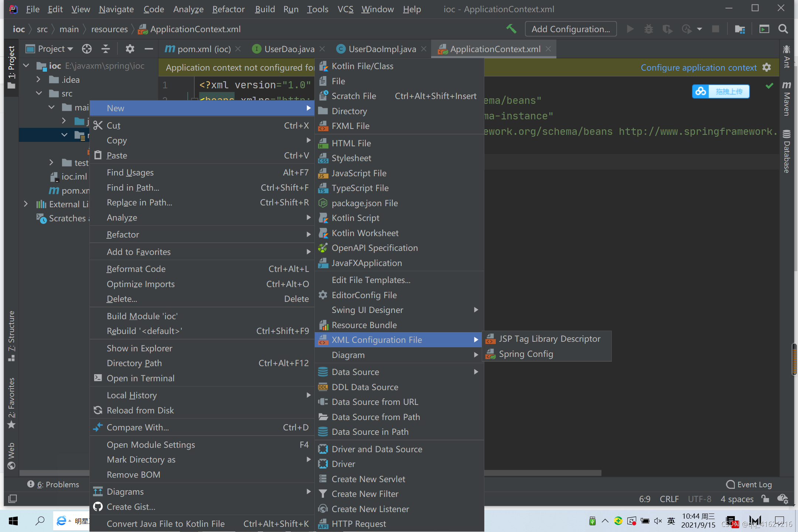Expand the .idea folder node
Viewport: 798px width, 532px height.
point(38,79)
